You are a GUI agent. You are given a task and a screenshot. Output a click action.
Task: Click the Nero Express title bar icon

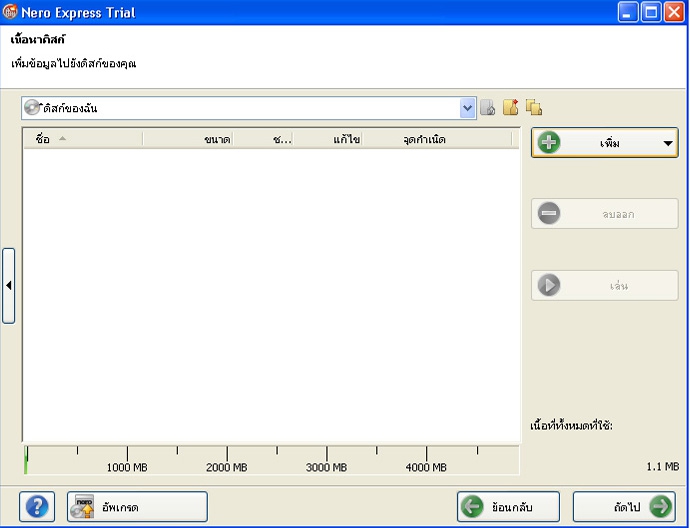[10, 12]
